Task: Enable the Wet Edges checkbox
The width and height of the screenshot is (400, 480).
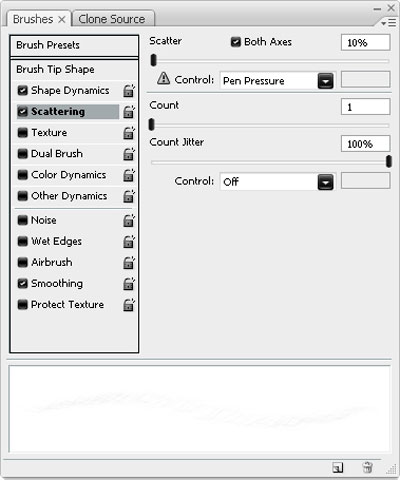Action: tap(22, 241)
